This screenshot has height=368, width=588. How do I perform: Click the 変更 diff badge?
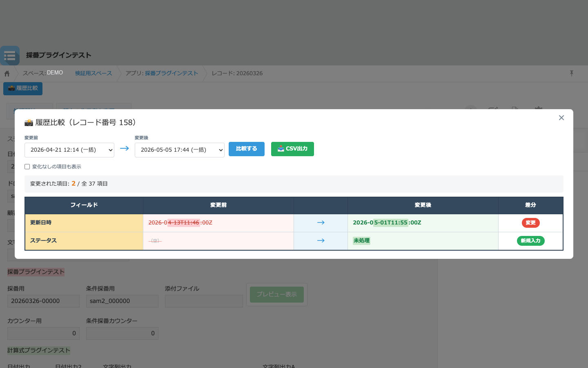[x=530, y=223]
